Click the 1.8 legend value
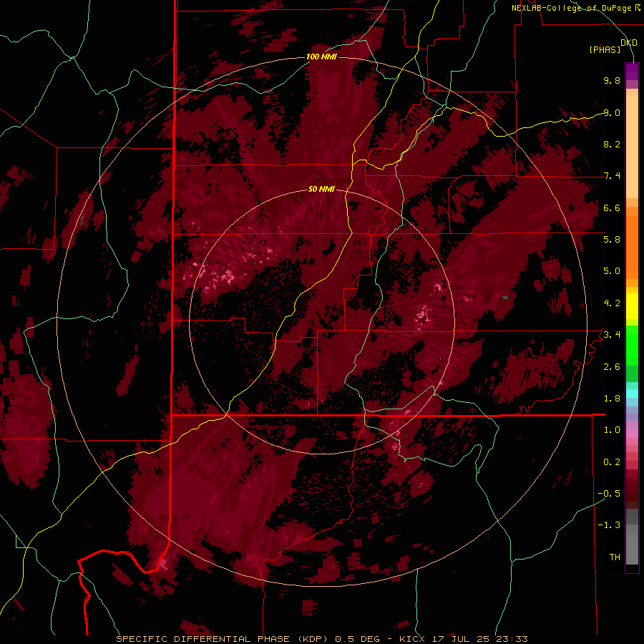The height and width of the screenshot is (644, 644). click(x=612, y=399)
